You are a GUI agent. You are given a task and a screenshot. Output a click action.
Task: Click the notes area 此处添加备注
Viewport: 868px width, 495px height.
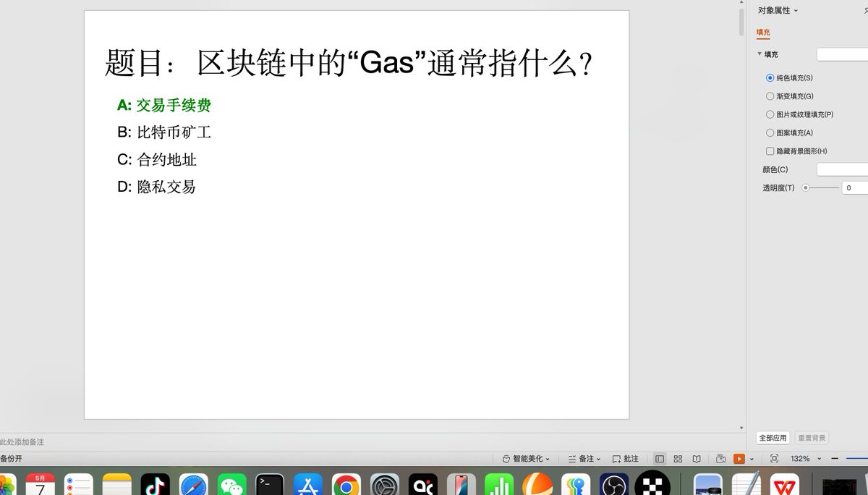pyautogui.click(x=22, y=441)
